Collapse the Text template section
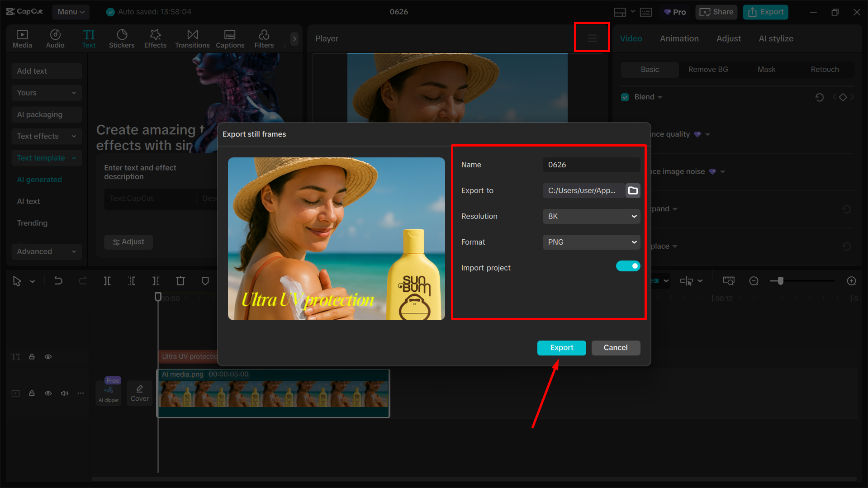Viewport: 868px width, 488px height. click(74, 158)
